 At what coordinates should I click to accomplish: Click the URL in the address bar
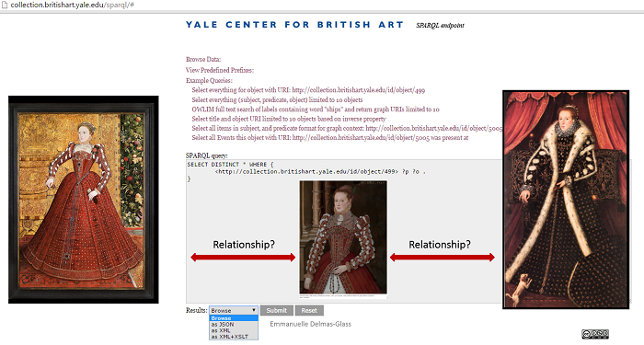[73, 5]
